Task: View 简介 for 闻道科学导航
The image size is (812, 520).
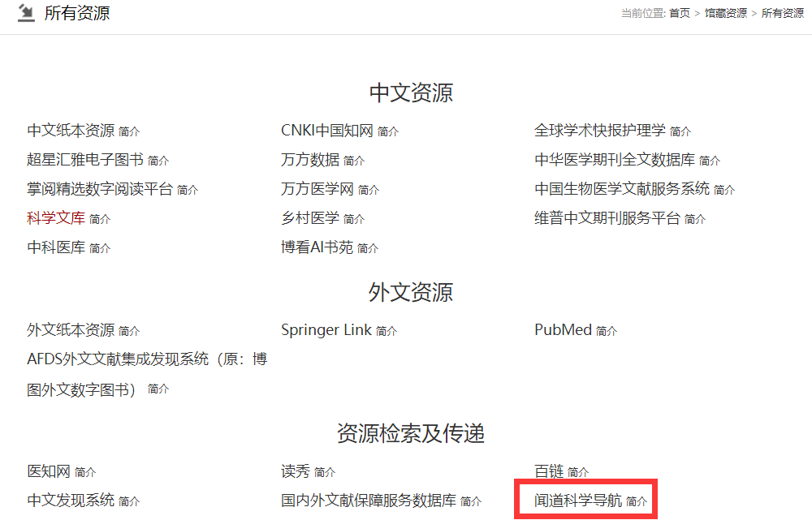Action: pyautogui.click(x=637, y=502)
